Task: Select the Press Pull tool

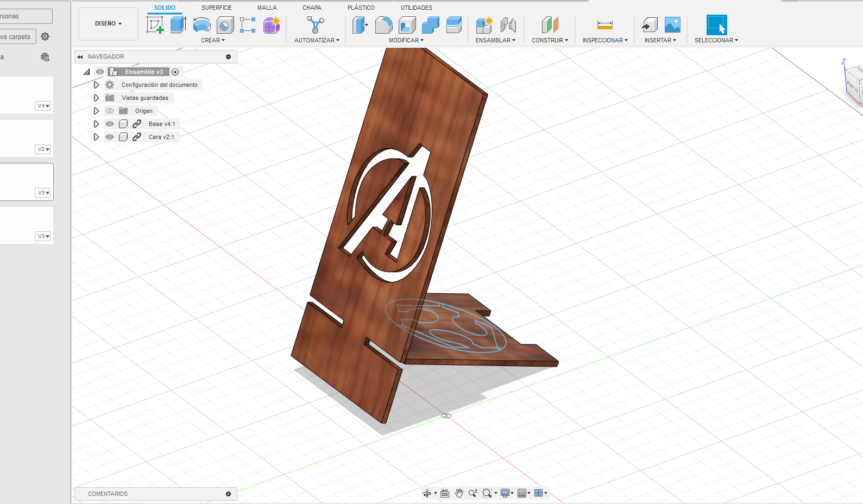Action: click(x=360, y=25)
